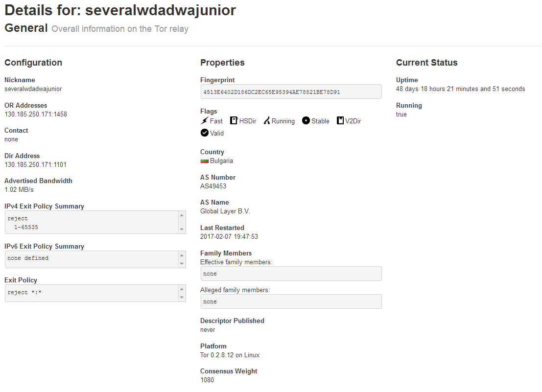Click the 'reject *:*' Exit Policy text
This screenshot has height=392, width=542.
pos(28,293)
